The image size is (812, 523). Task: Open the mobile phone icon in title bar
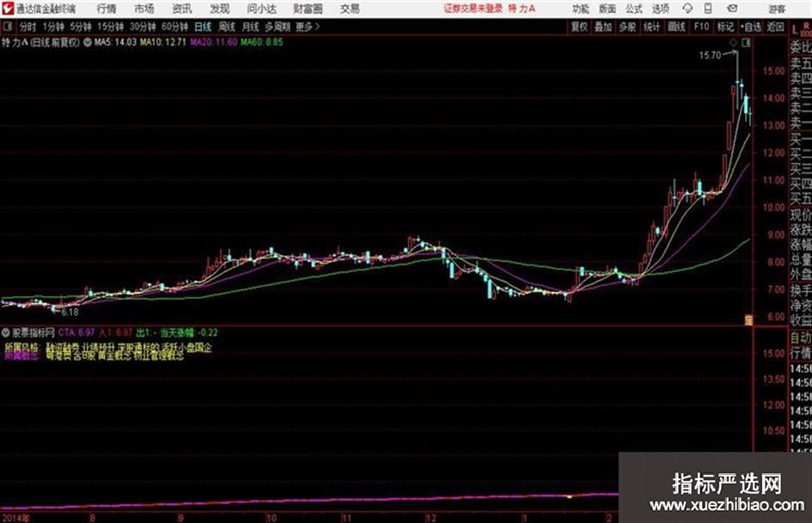click(708, 9)
